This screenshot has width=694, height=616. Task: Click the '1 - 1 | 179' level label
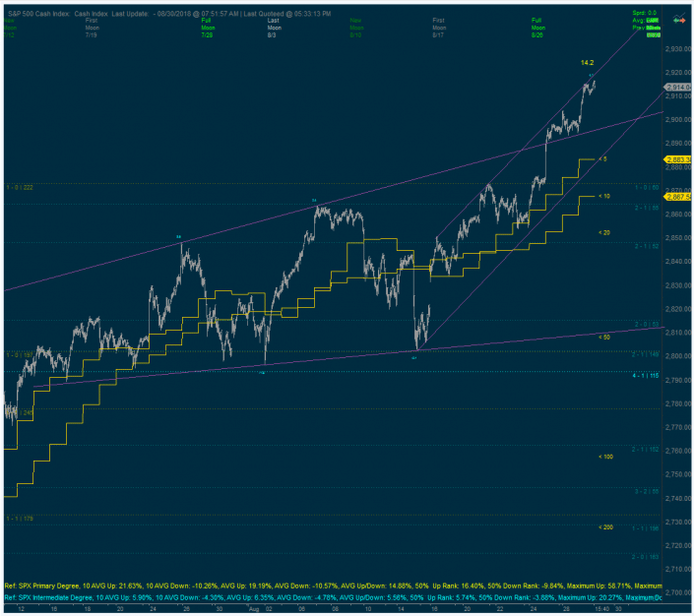pyautogui.click(x=20, y=519)
